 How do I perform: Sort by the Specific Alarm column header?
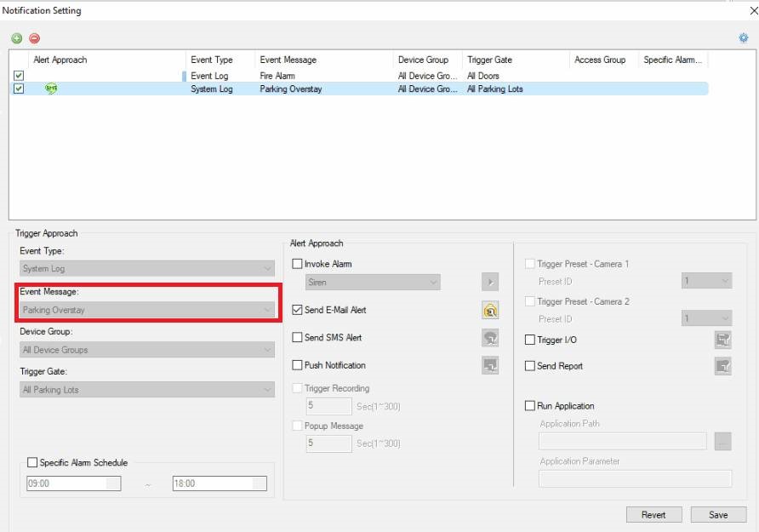point(672,60)
